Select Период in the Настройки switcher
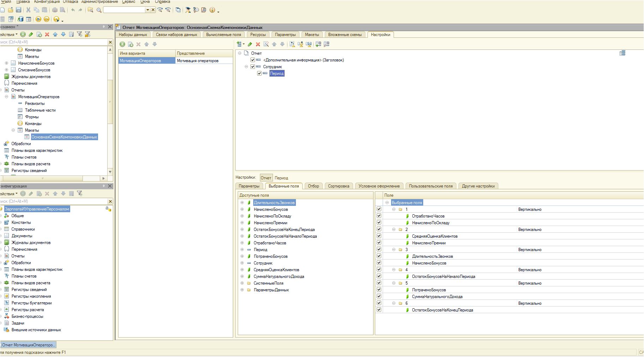The image size is (644, 357). pyautogui.click(x=281, y=178)
